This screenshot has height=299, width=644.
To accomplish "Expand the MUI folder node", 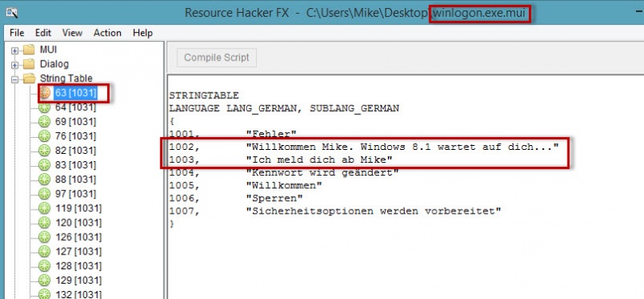I will 15,51.
